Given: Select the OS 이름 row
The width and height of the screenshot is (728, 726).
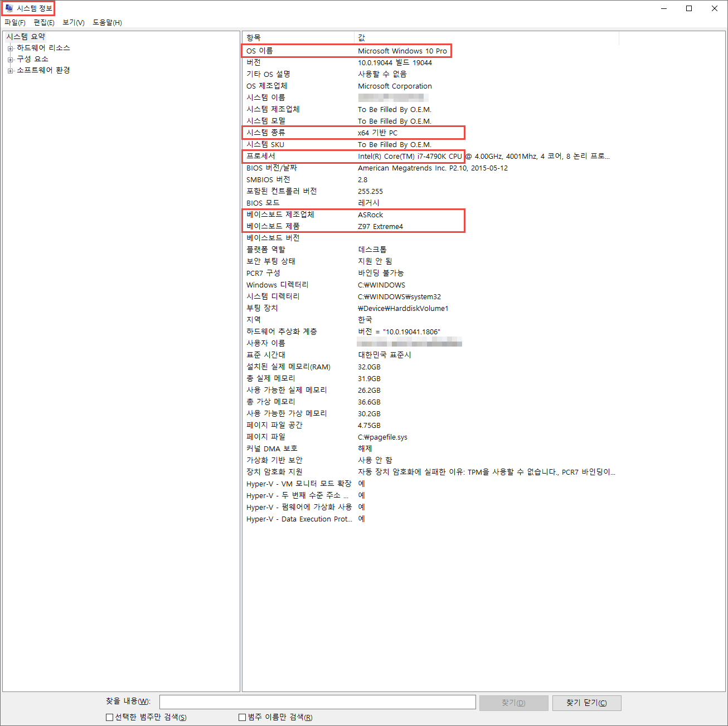Looking at the screenshot, I should (x=431, y=51).
